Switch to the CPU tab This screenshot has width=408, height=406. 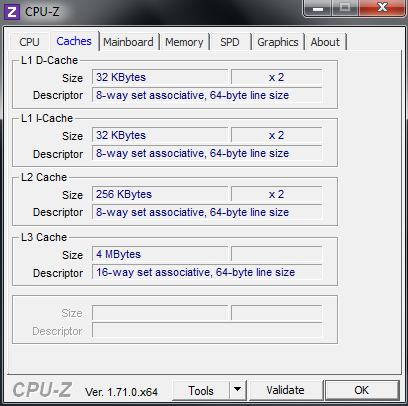[29, 42]
